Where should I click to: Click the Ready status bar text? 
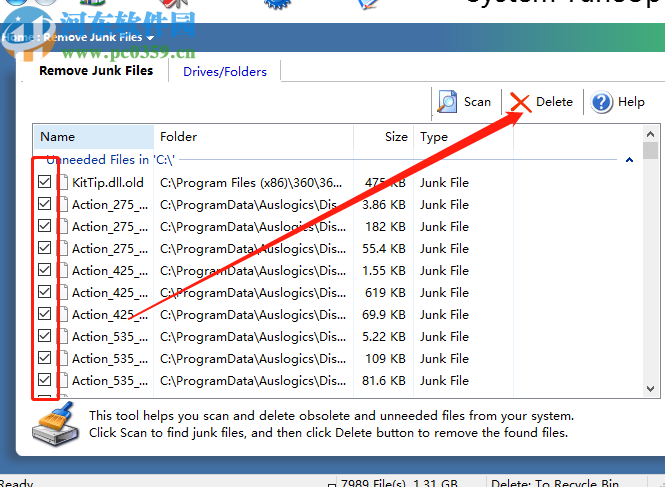click(x=17, y=483)
